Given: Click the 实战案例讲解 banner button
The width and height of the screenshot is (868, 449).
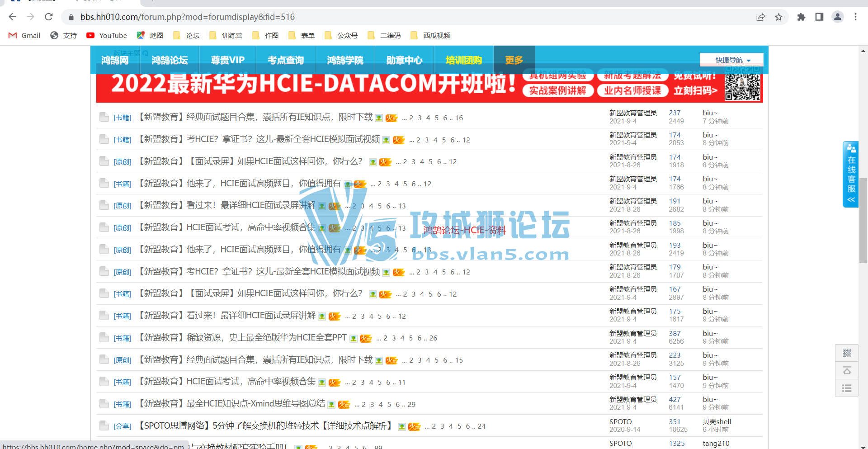Looking at the screenshot, I should click(558, 90).
